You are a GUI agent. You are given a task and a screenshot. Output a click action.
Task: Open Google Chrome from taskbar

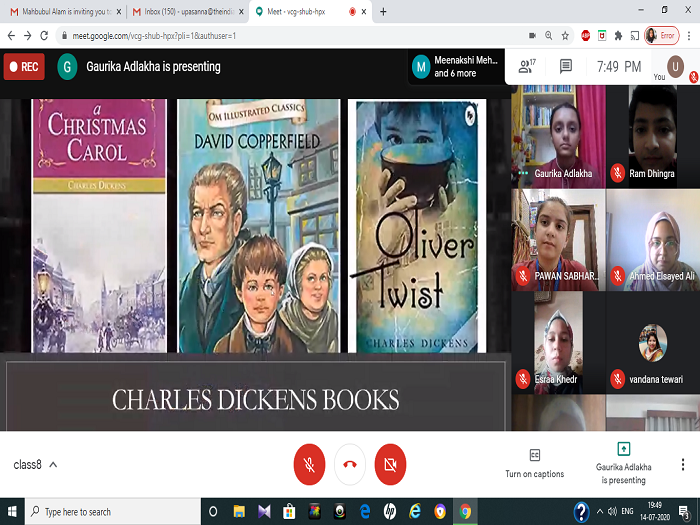tap(465, 512)
